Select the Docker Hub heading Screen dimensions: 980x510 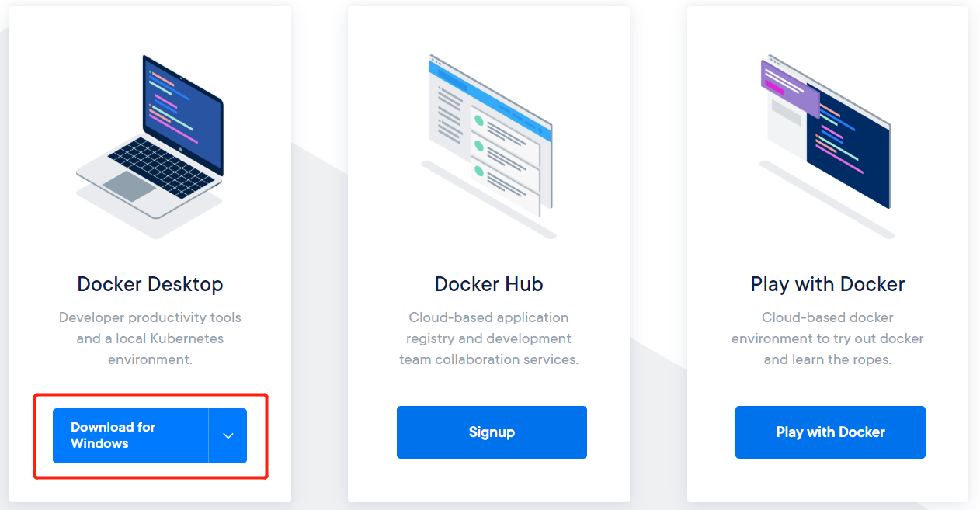click(488, 284)
